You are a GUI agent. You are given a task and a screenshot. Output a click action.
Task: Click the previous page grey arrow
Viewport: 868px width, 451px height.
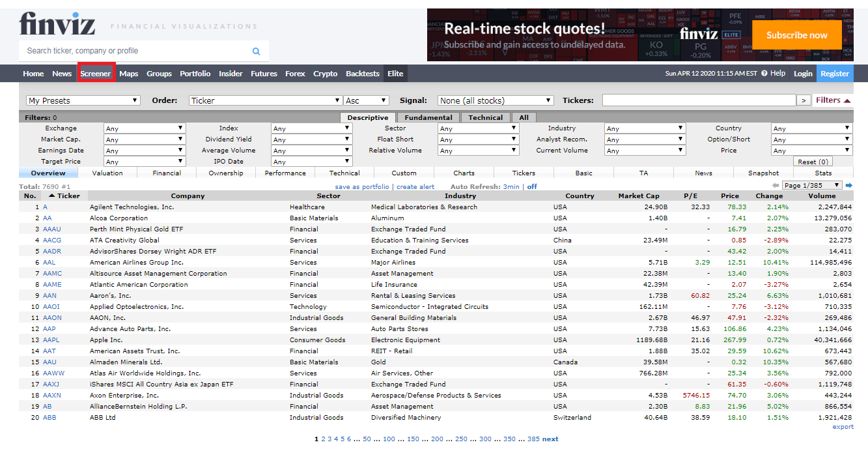776,186
